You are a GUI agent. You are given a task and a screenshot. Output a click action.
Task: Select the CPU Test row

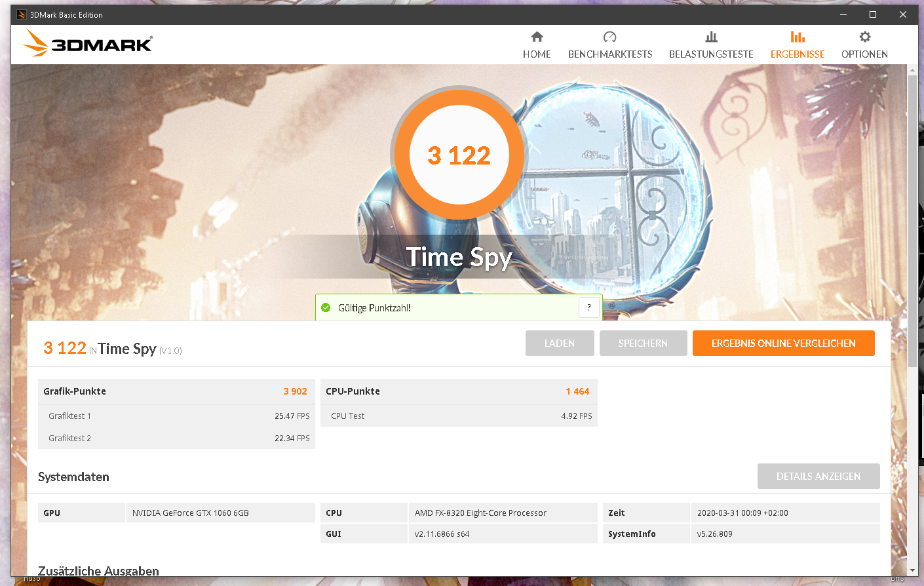point(459,416)
